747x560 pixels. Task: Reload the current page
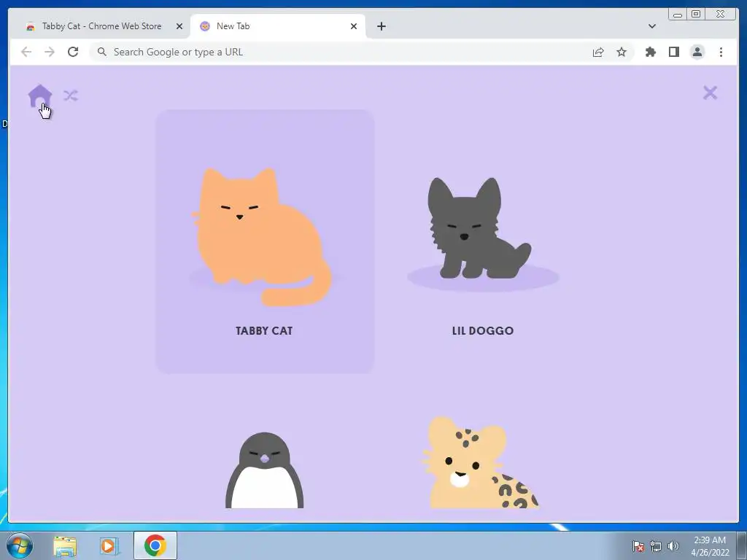73,52
